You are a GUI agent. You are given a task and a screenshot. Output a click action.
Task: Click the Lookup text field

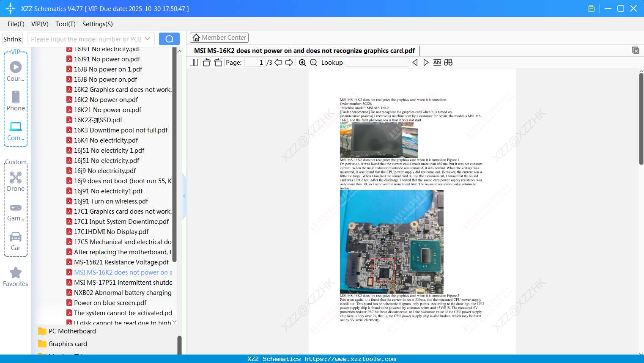point(377,63)
